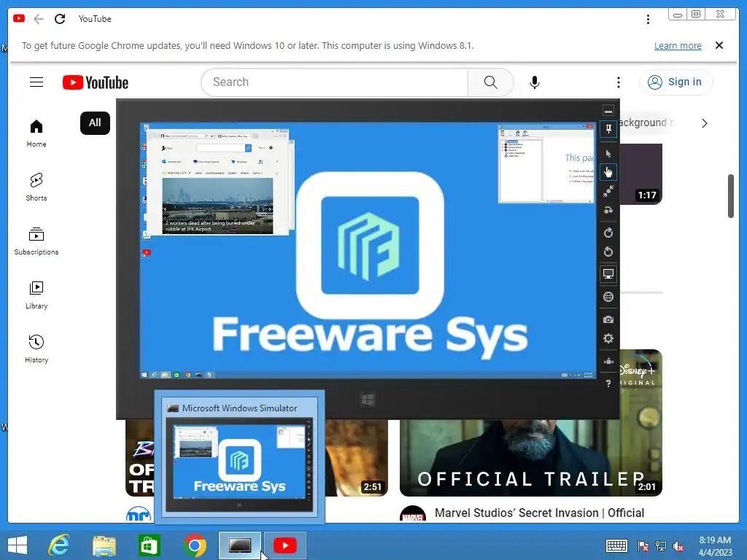Viewport: 747px width, 560px height.
Task: Open File Explorer from taskbar
Action: 104,545
